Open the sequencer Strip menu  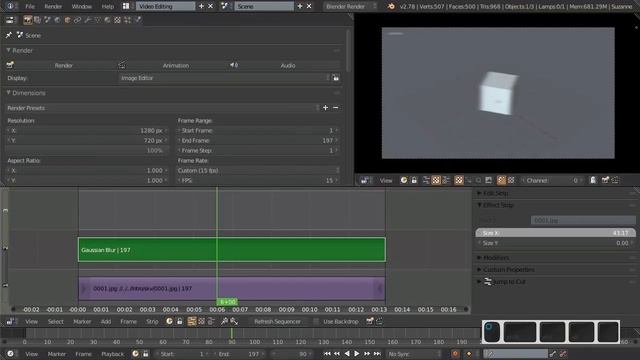[152, 322]
